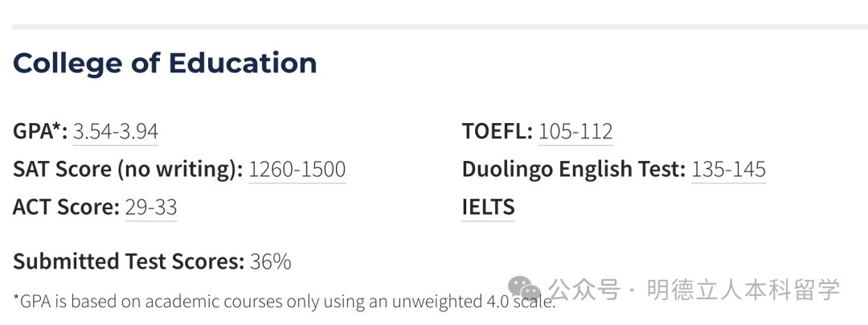Click the asterisk beginning the GPA footnote
The height and width of the screenshot is (325, 868).
pyautogui.click(x=16, y=301)
